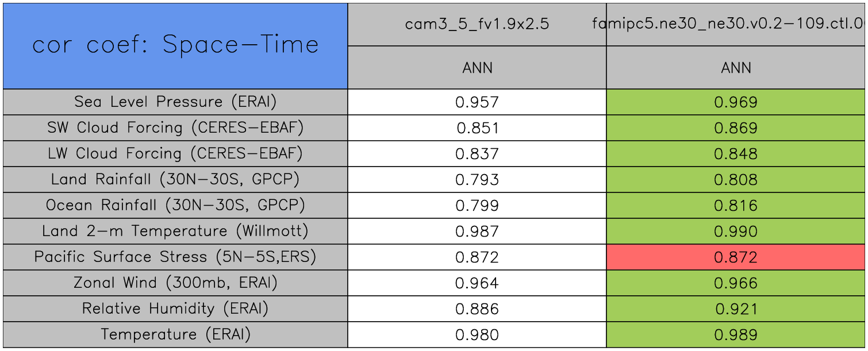Select the white 0.957 value cell
Viewport: 868px width, 351px height.
(477, 102)
